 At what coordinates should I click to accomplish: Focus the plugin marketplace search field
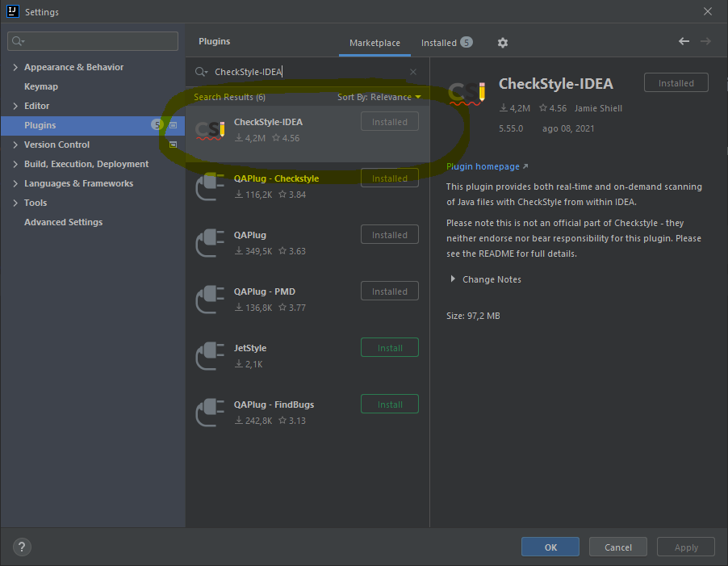coord(307,72)
